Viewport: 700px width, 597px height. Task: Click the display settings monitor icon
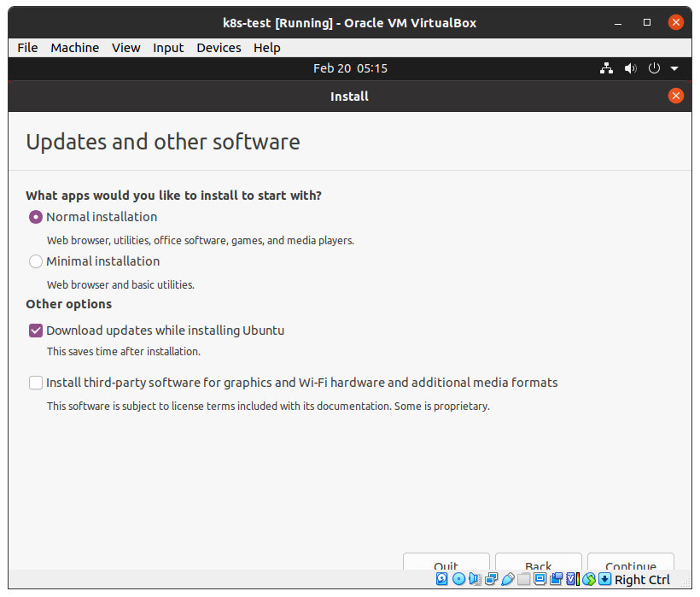(540, 579)
